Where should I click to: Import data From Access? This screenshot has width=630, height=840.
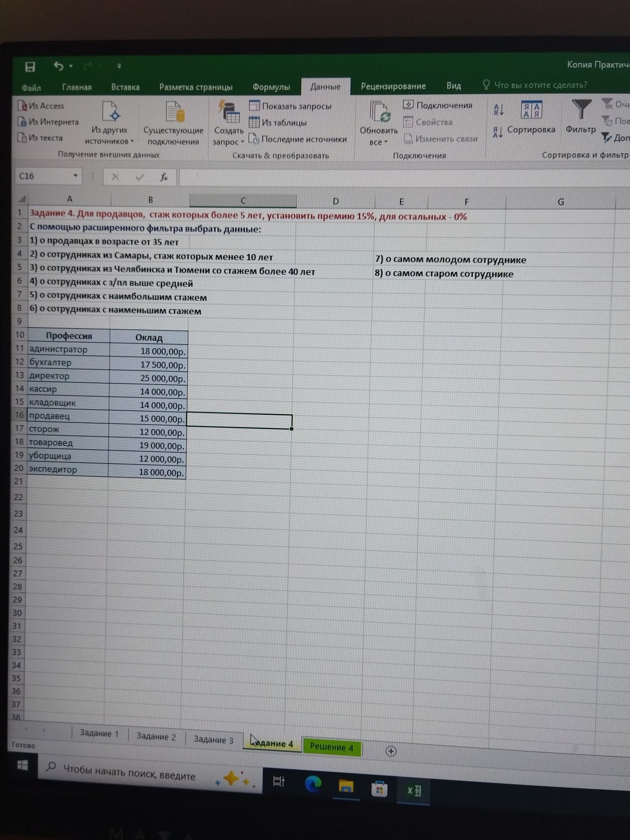pos(41,106)
